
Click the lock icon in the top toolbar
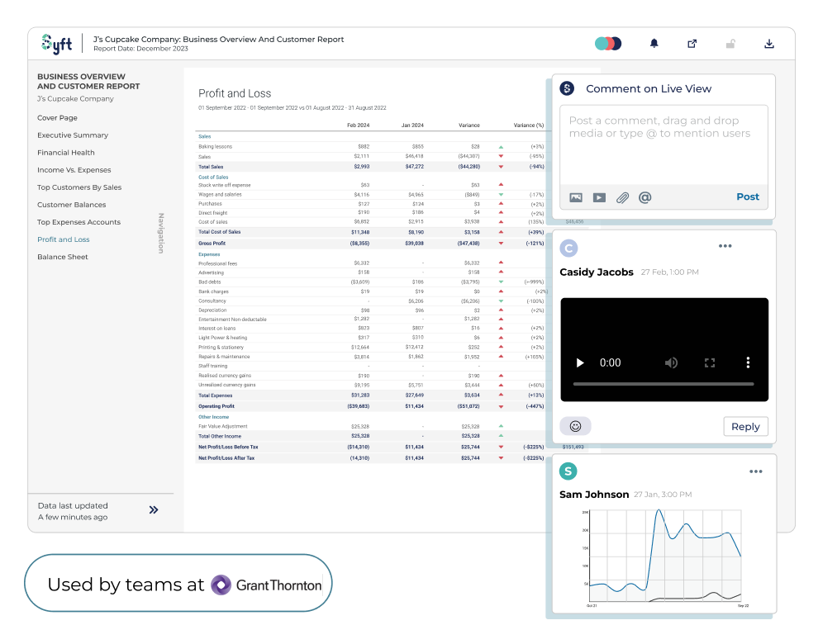(730, 44)
